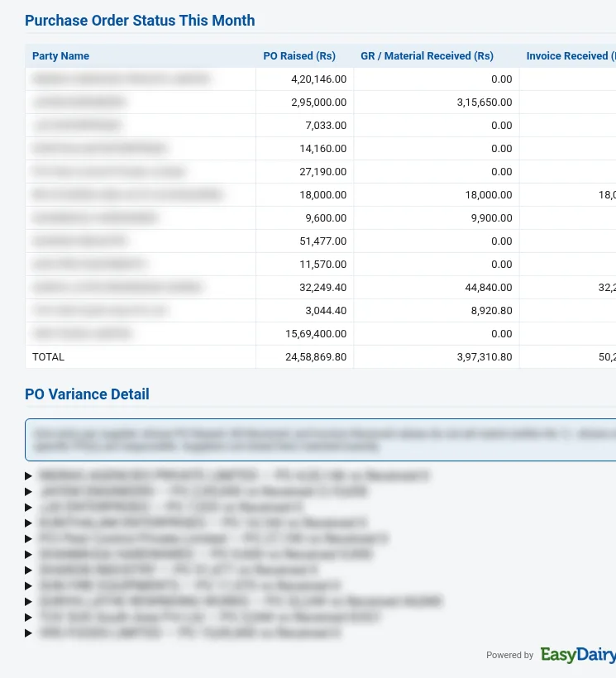The image size is (616, 678).
Task: Click the PO value 7,033.00
Action: point(326,126)
